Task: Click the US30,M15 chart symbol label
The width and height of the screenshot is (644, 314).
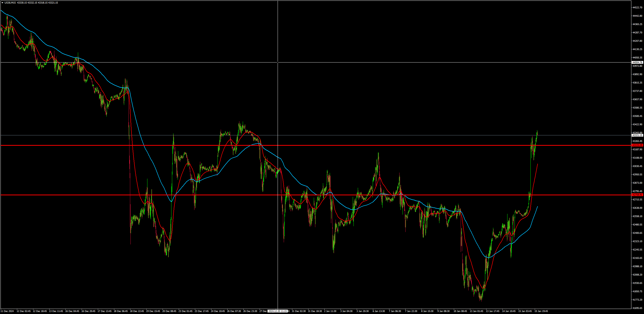Action: [x=10, y=3]
